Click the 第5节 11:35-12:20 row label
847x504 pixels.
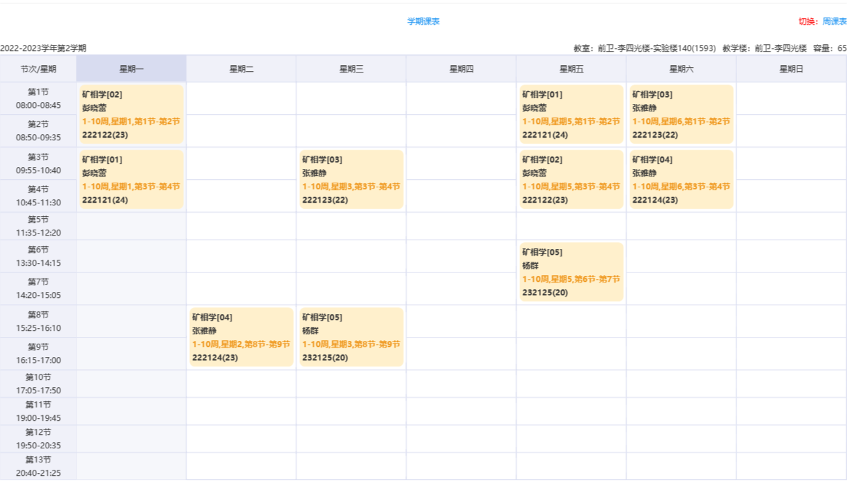coord(38,226)
